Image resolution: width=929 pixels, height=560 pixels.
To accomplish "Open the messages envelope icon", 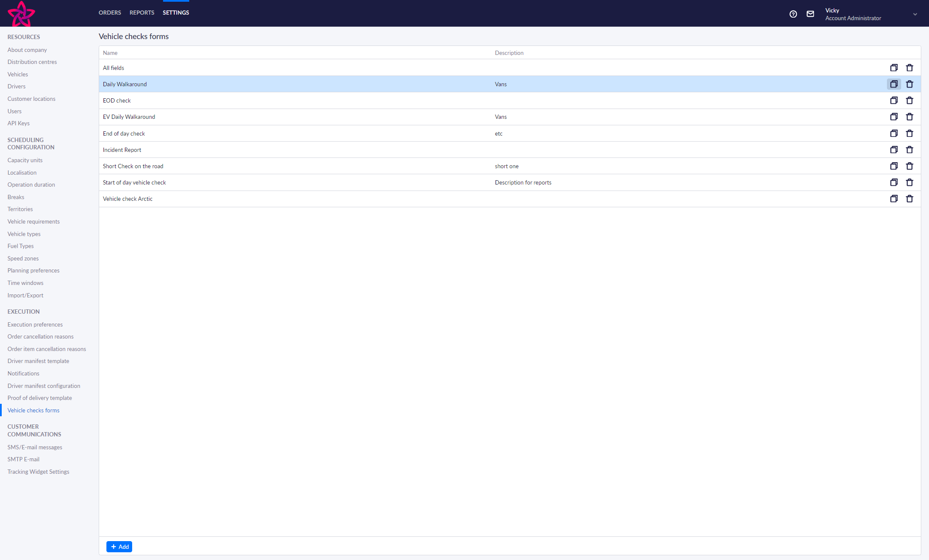I will coord(810,14).
